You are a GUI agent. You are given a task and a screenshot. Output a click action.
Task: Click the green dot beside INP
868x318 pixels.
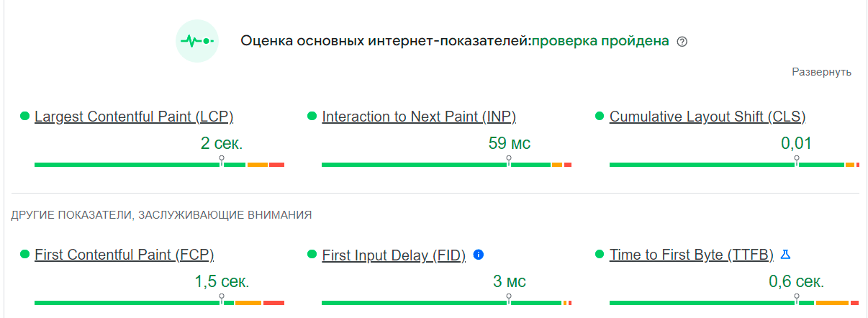312,117
